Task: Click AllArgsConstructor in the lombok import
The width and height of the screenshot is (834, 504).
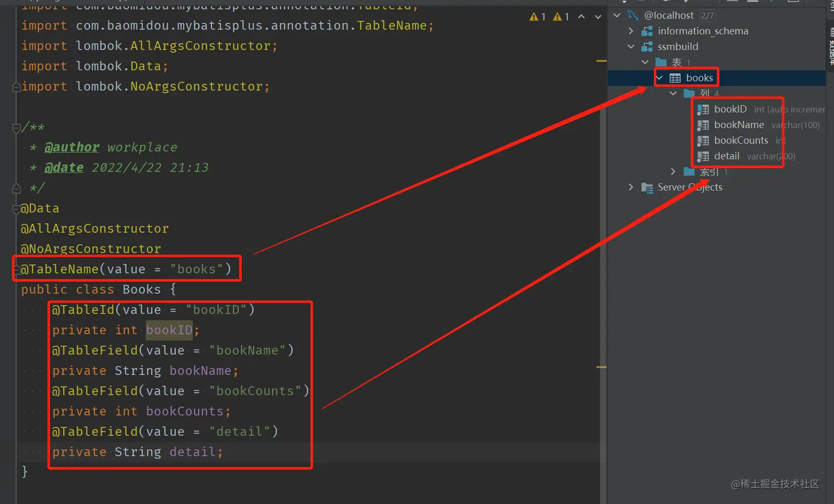Action: coord(200,46)
